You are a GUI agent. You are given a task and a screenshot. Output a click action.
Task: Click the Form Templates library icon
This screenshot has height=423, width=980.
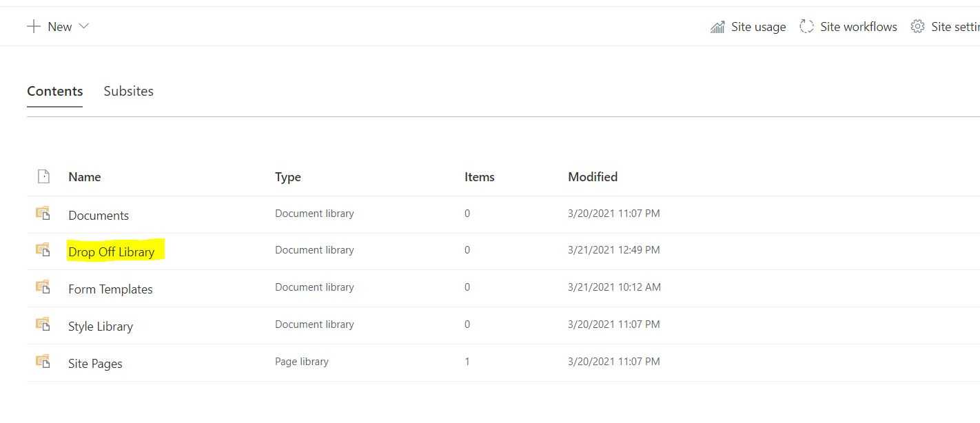click(x=43, y=287)
